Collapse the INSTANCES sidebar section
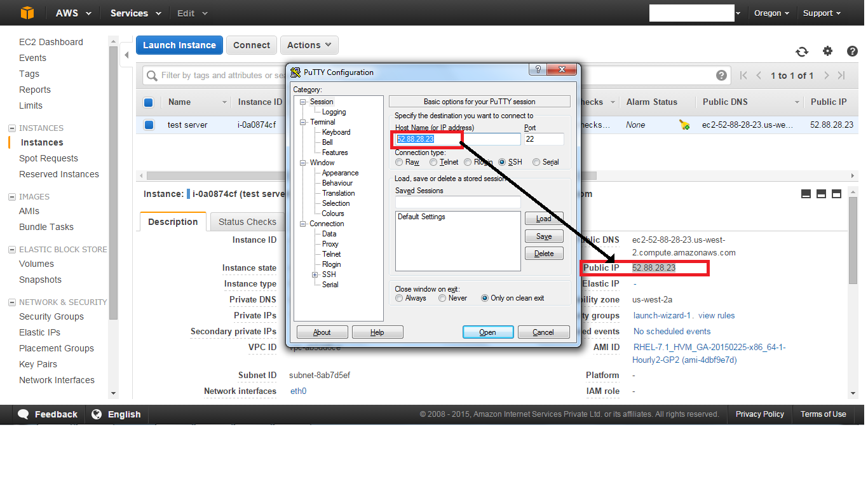Screen dimensions: 868x488 coord(11,128)
